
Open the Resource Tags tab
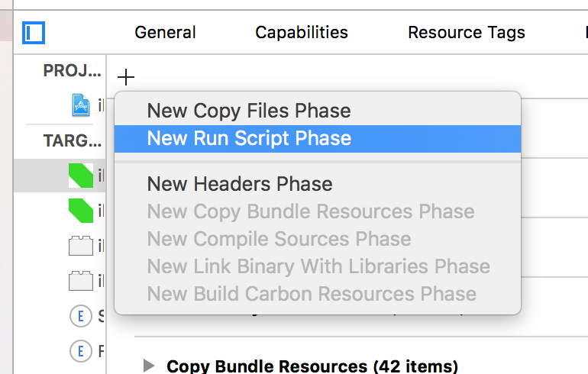(x=467, y=33)
